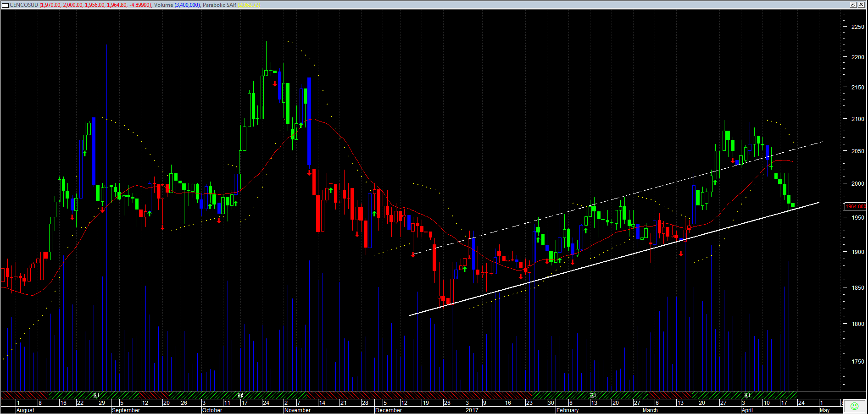Viewport: 868px width, 414px height.
Task: Click the 1750 price axis label
Action: point(857,361)
